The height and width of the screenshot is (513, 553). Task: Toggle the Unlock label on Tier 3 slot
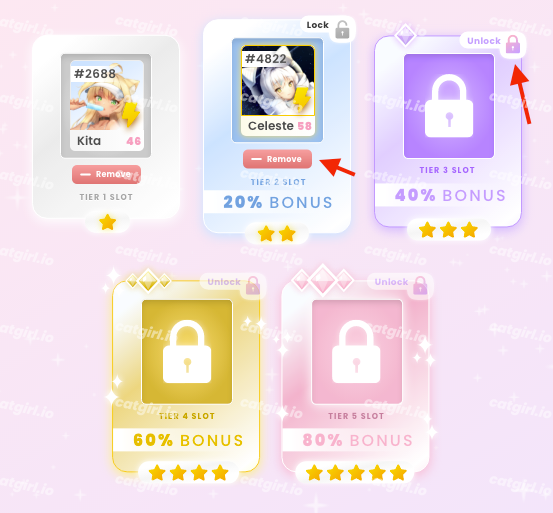(x=484, y=41)
